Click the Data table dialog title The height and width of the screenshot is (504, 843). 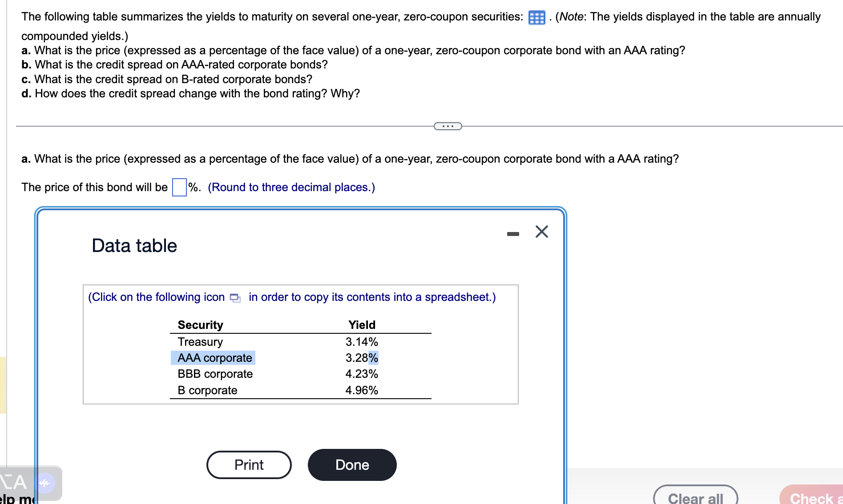[x=134, y=245]
